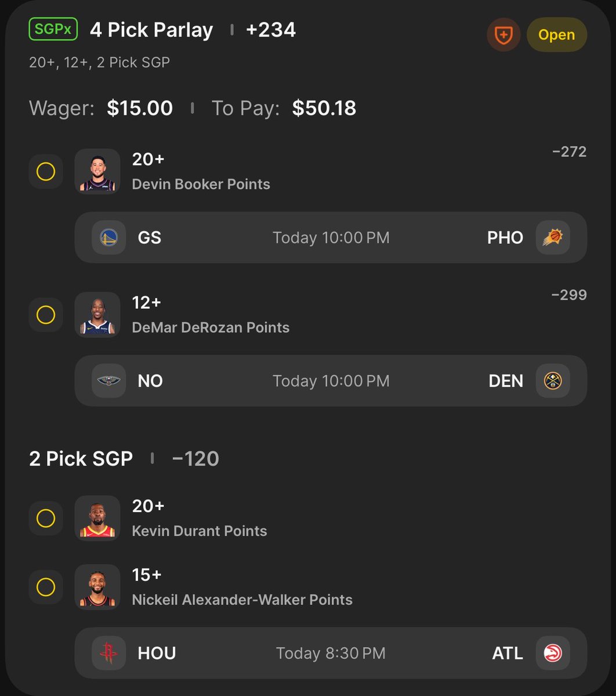Click the Golden State Warriors logo

108,237
